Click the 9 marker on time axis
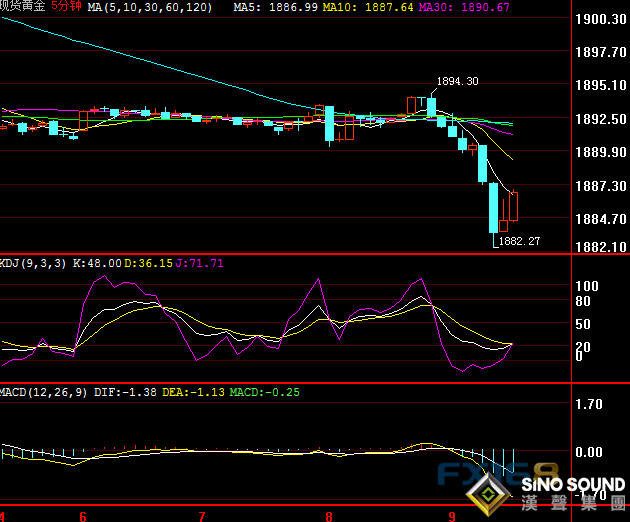The height and width of the screenshot is (522, 630). [453, 516]
